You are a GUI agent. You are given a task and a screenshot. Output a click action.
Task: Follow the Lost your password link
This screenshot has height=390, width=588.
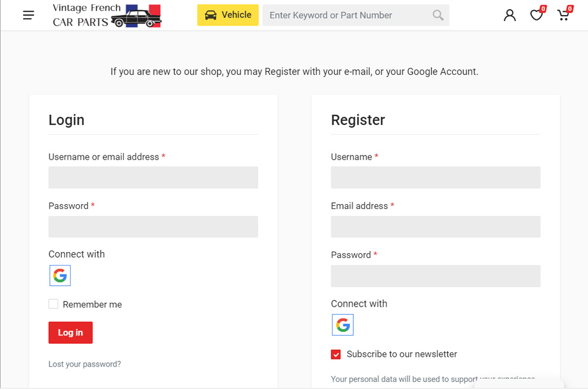[x=84, y=364]
